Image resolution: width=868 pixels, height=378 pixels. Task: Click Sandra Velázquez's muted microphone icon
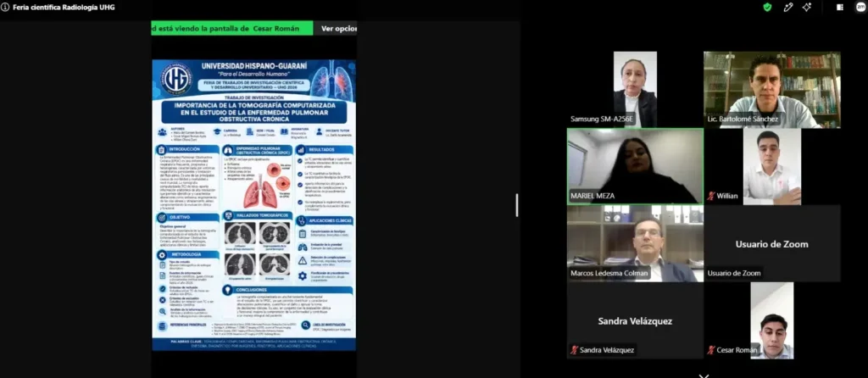[x=575, y=350]
